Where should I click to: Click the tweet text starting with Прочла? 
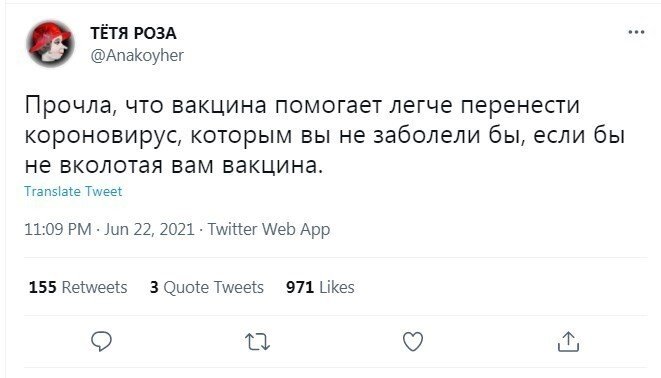coord(325,135)
